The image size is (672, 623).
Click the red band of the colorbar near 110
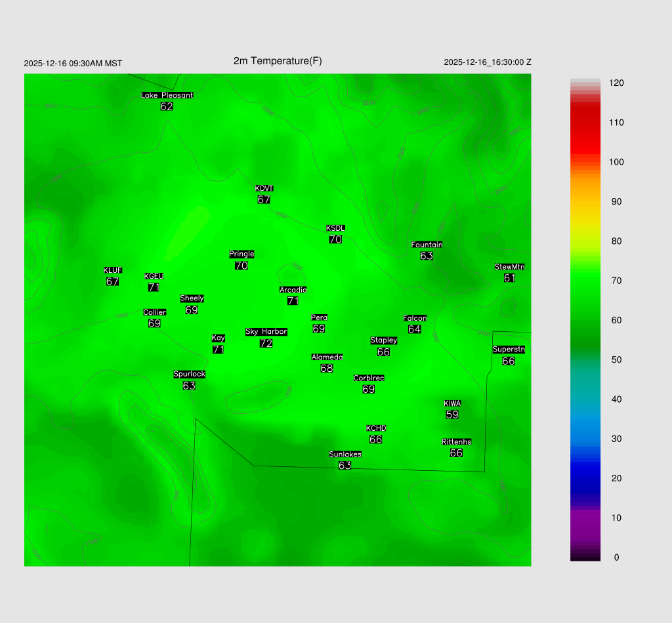coord(585,123)
